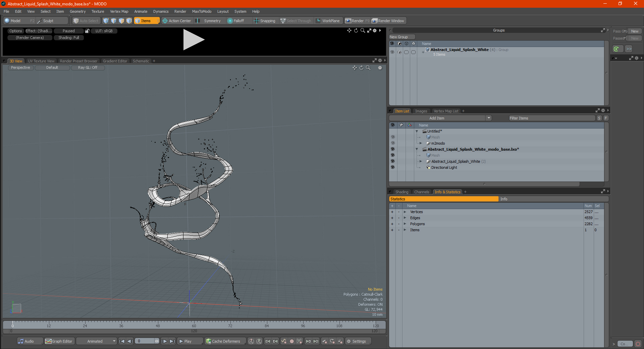Switch to Images tab
The height and width of the screenshot is (349, 644).
pyautogui.click(x=421, y=111)
